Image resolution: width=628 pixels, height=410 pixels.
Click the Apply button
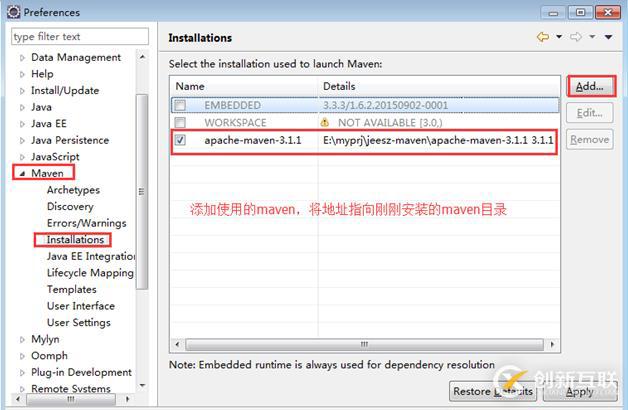pos(580,391)
